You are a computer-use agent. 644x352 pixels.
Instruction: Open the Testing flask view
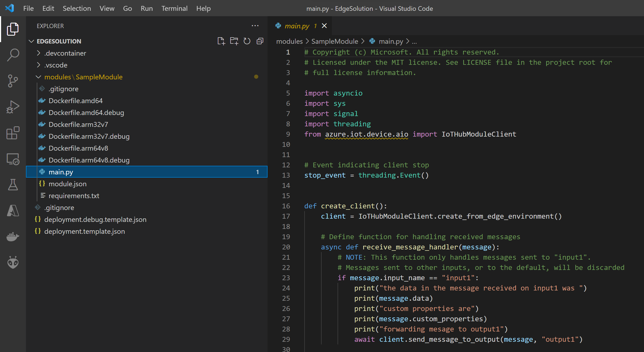[13, 185]
